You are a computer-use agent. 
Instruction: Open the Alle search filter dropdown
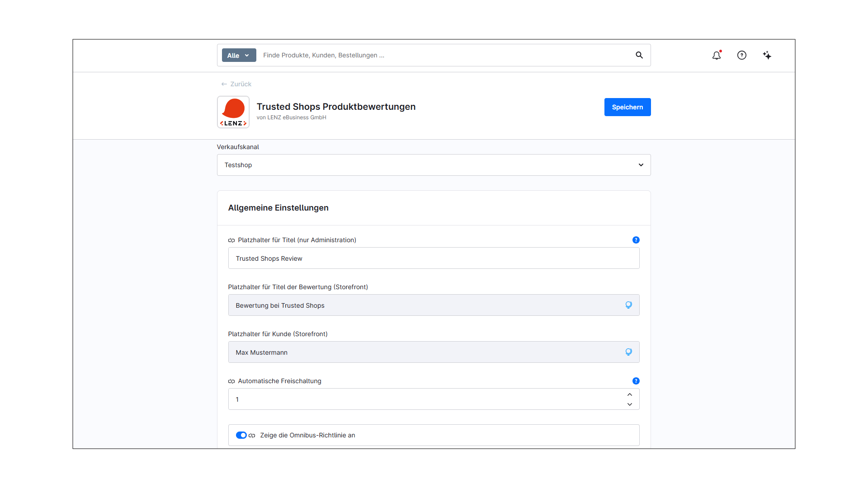(239, 55)
